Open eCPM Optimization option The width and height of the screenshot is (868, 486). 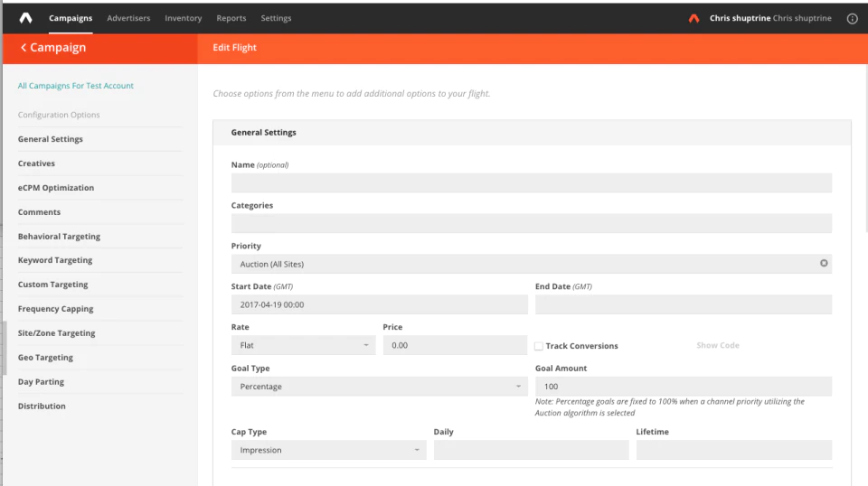click(56, 188)
